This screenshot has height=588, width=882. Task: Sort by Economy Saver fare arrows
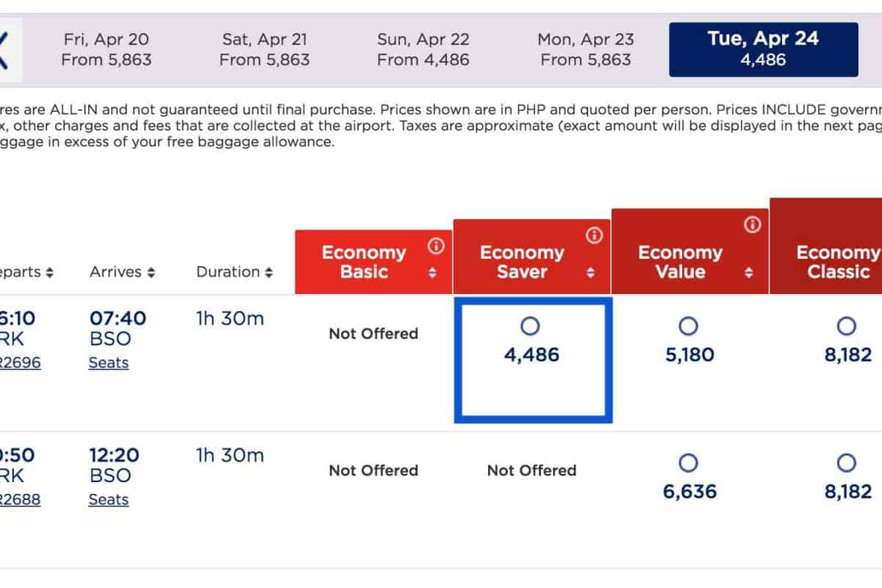pyautogui.click(x=590, y=273)
